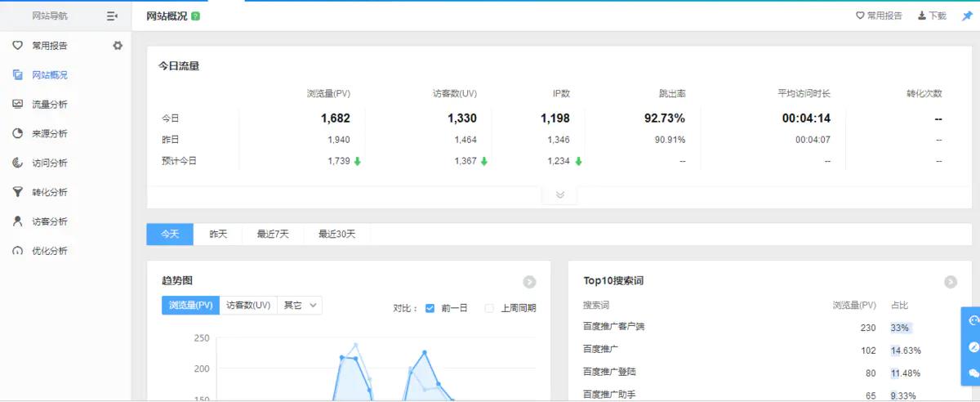Select the 最近7天 date range tab
Screen dimensions: 980x402
[x=273, y=234]
